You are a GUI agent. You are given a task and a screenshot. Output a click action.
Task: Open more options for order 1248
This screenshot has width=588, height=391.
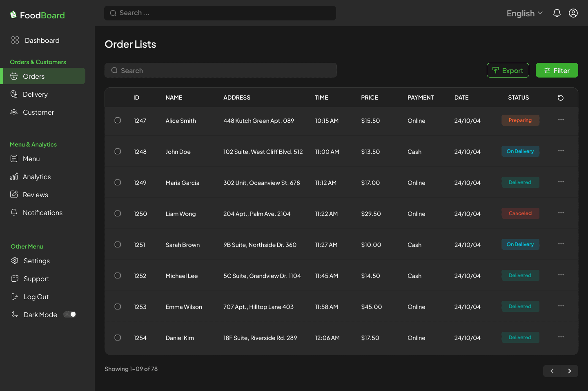(x=561, y=151)
